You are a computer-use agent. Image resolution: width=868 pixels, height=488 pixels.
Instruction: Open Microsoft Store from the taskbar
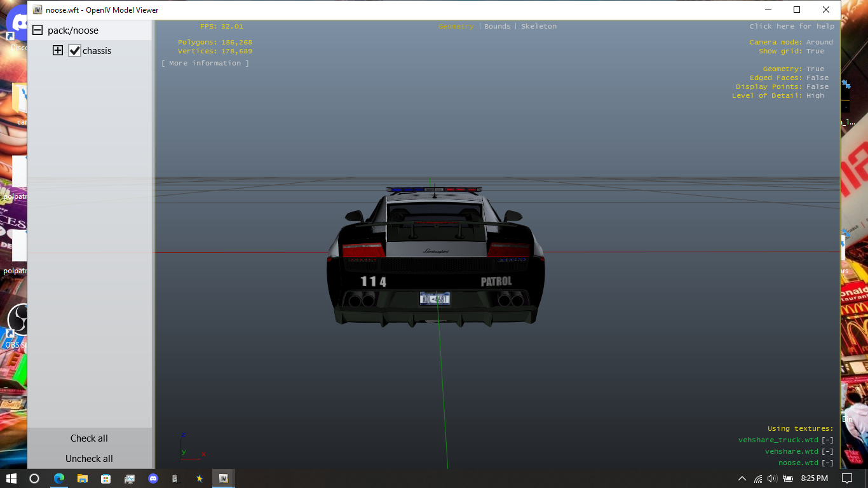coord(105,478)
